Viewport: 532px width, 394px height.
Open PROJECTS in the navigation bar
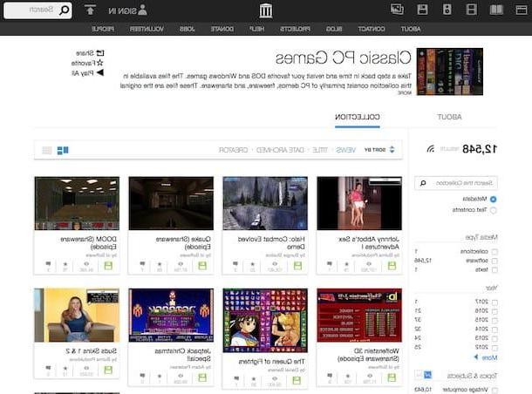point(295,29)
